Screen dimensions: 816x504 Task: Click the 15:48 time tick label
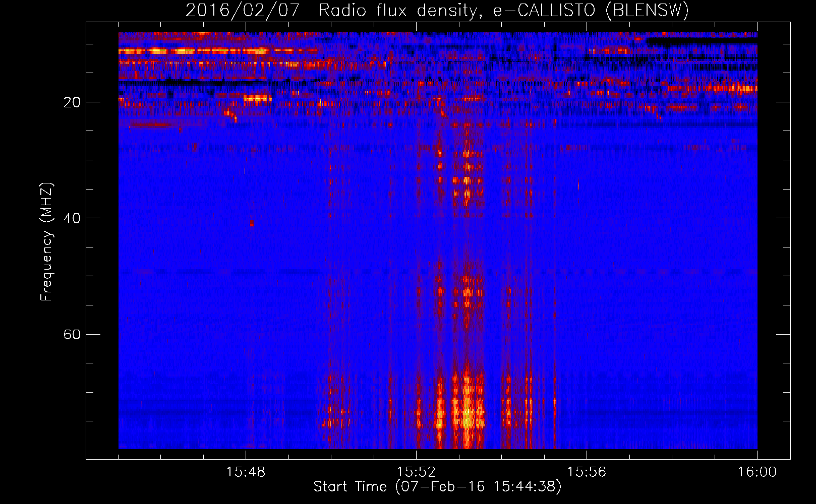246,472
